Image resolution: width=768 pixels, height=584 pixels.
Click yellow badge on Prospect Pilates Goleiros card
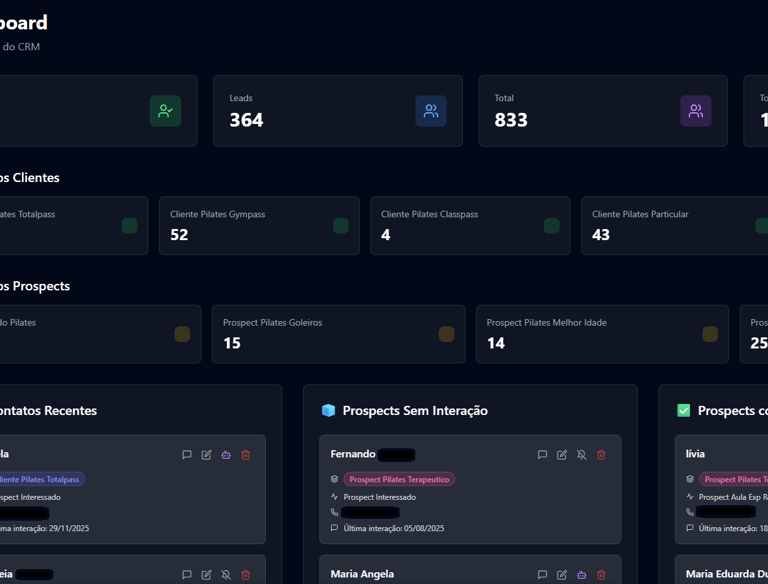(446, 334)
